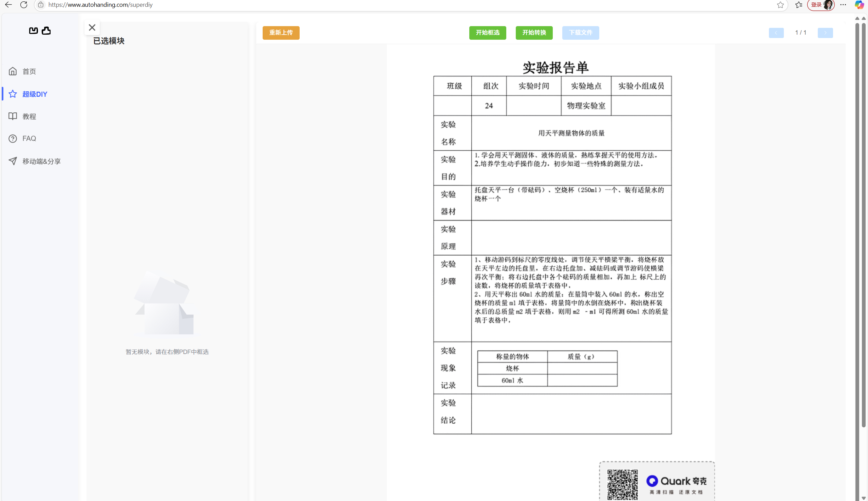The image size is (868, 501).
Task: Go to previous PDF page arrow
Action: (x=776, y=33)
